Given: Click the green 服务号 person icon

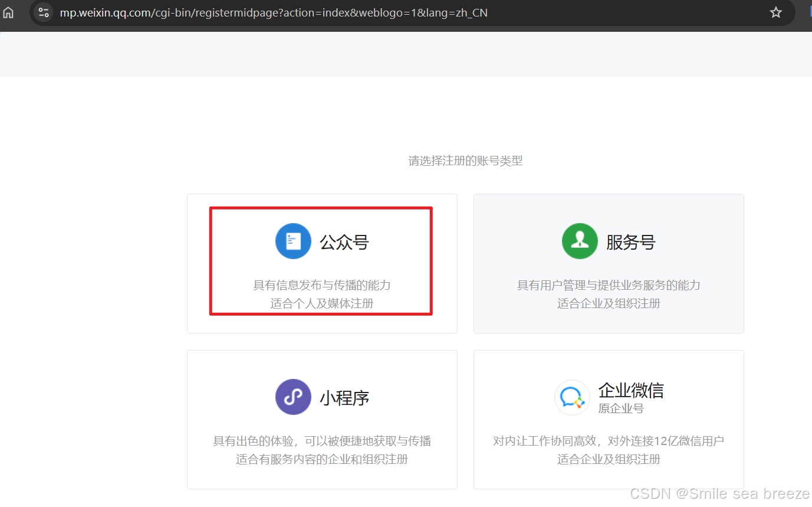Looking at the screenshot, I should click(580, 241).
